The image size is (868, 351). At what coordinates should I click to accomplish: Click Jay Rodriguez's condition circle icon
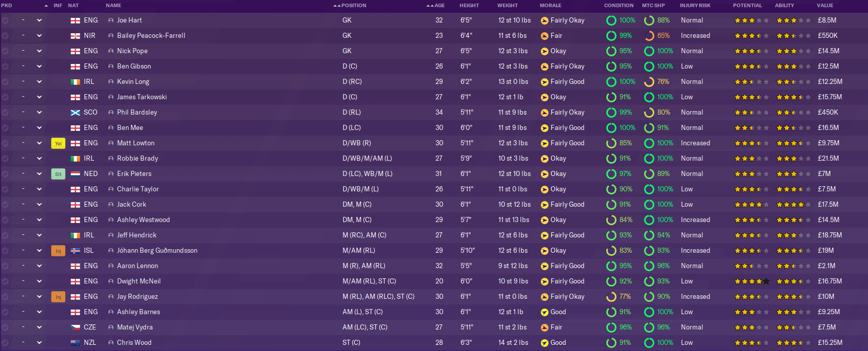[611, 297]
